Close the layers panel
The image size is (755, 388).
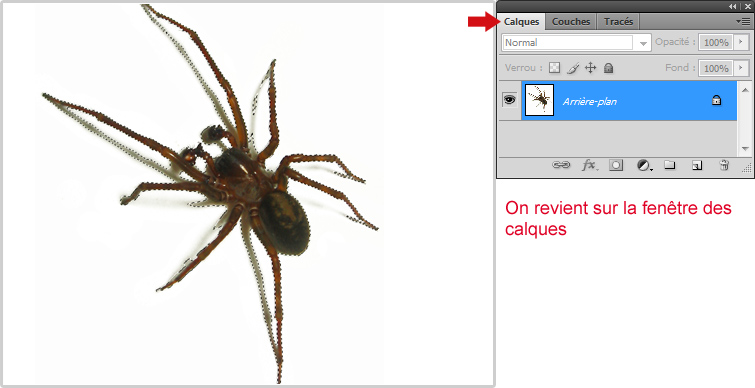pos(748,7)
